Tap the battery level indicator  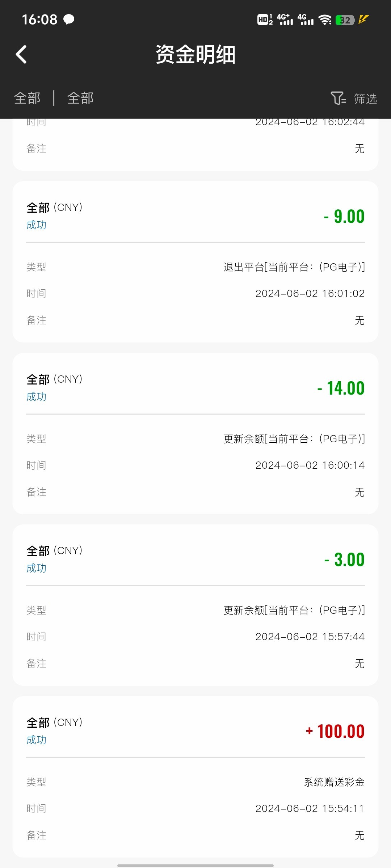344,20
